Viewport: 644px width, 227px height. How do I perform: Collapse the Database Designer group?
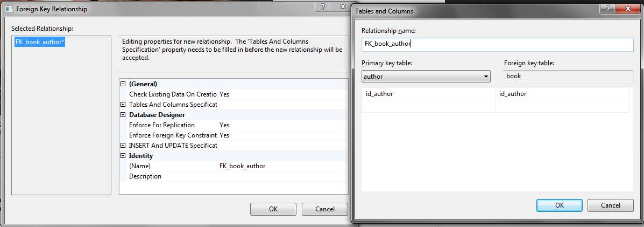point(123,115)
